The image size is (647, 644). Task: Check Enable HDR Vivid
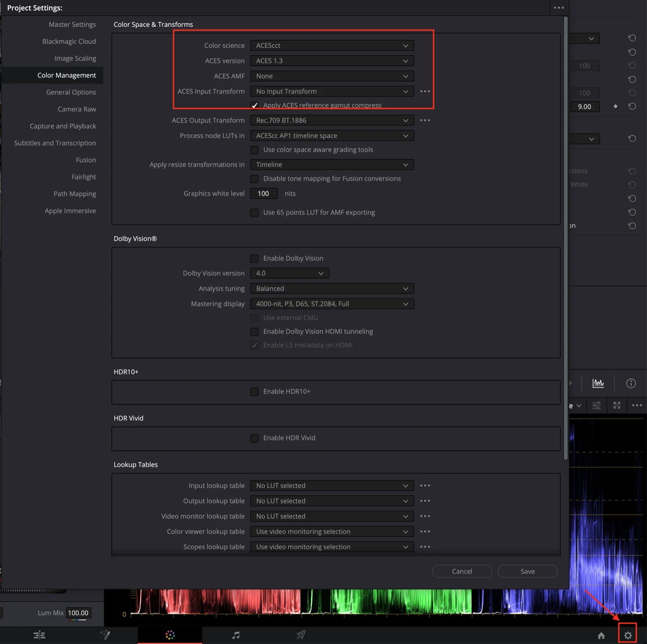[x=254, y=438]
